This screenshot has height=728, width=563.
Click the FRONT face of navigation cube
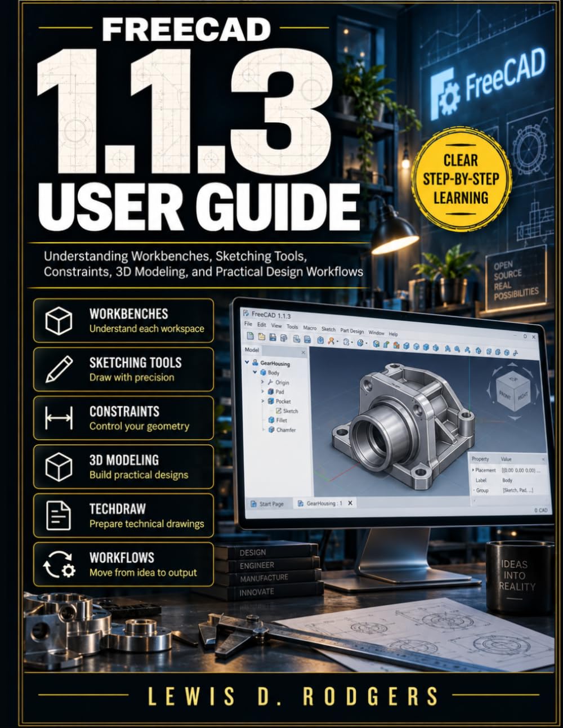pyautogui.click(x=505, y=395)
